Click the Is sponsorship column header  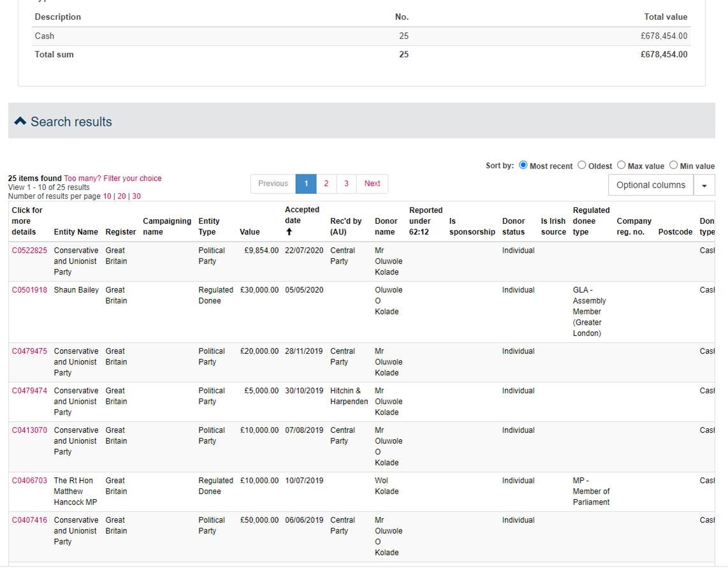pos(472,226)
